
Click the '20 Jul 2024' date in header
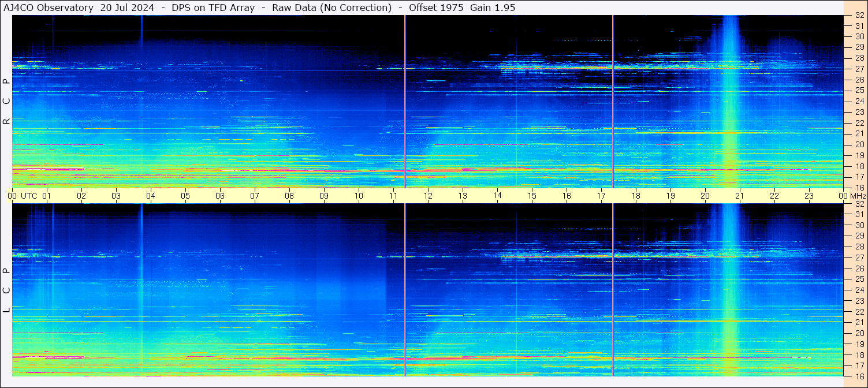click(x=127, y=8)
